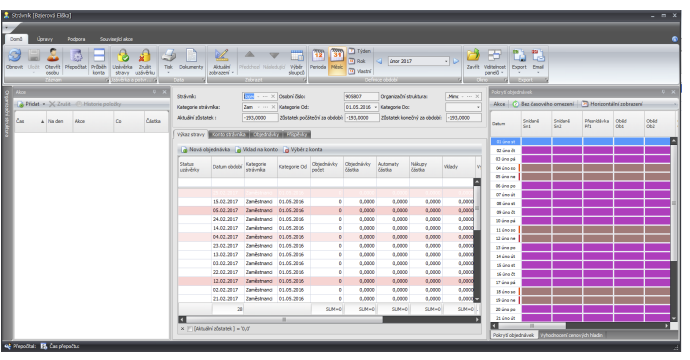Click the Zavřít folder icon
The height and width of the screenshot is (360, 690).
[473, 55]
